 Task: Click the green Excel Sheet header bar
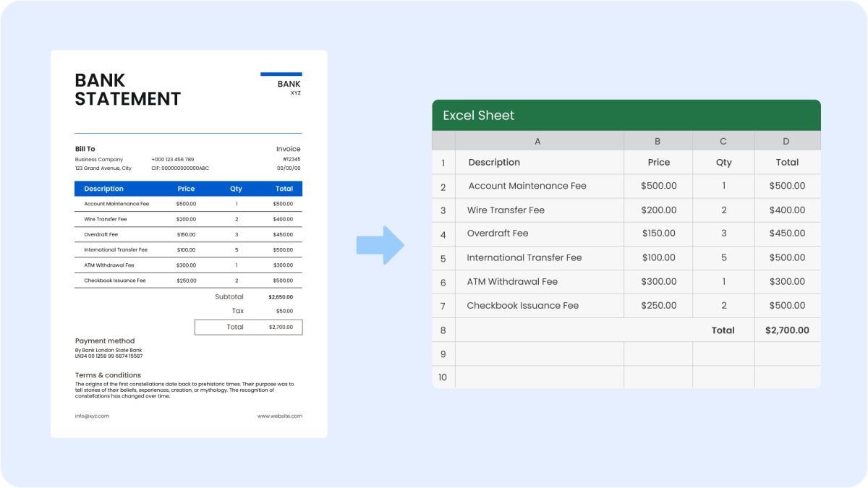point(626,115)
